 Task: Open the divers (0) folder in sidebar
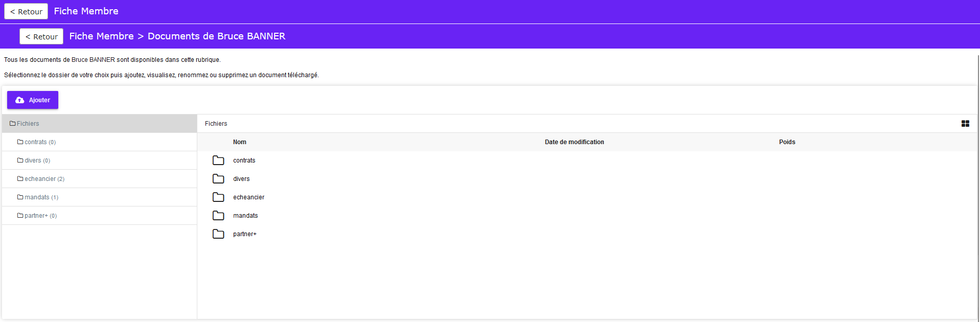pos(100,160)
